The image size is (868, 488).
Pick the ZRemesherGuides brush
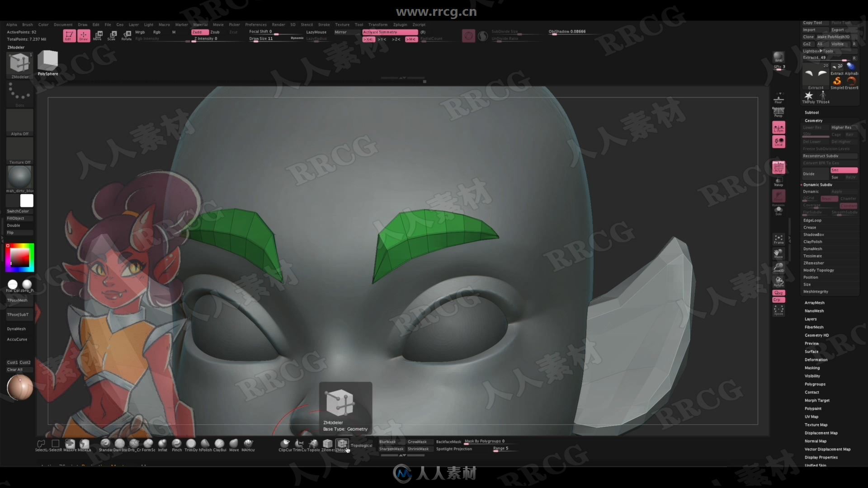click(328, 445)
